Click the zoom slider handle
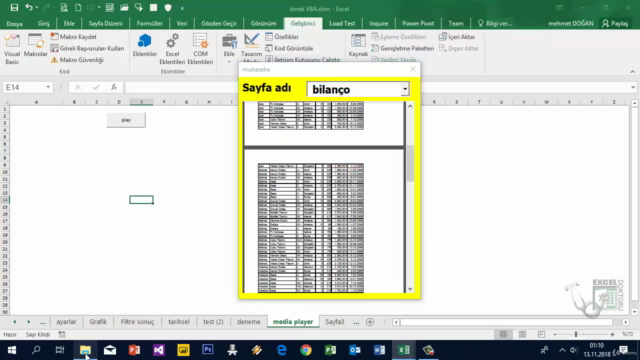 click(576, 334)
